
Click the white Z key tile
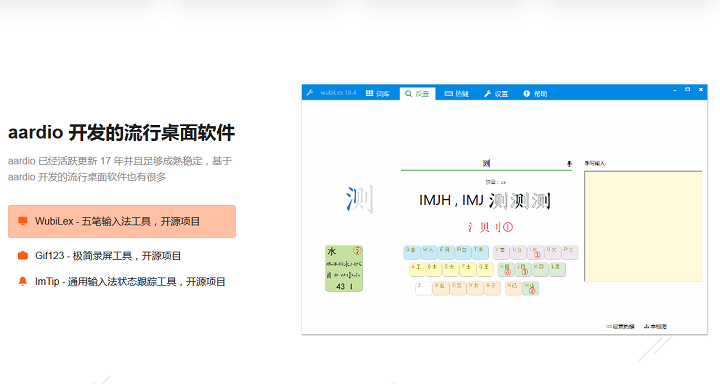pos(423,288)
